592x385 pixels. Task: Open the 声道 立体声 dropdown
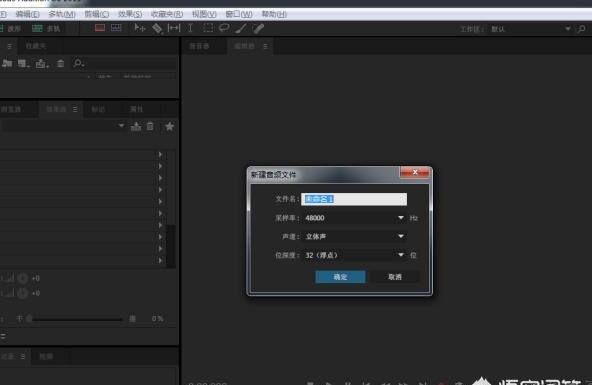pos(354,236)
